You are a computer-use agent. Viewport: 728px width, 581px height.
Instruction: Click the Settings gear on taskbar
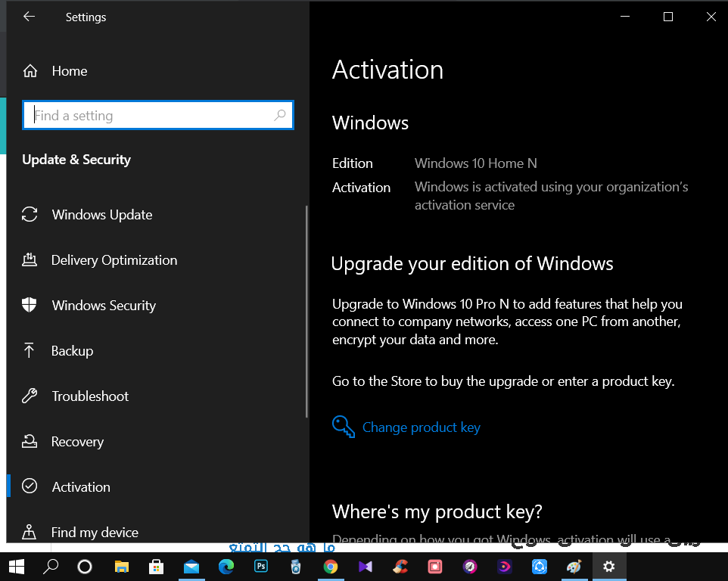(608, 567)
